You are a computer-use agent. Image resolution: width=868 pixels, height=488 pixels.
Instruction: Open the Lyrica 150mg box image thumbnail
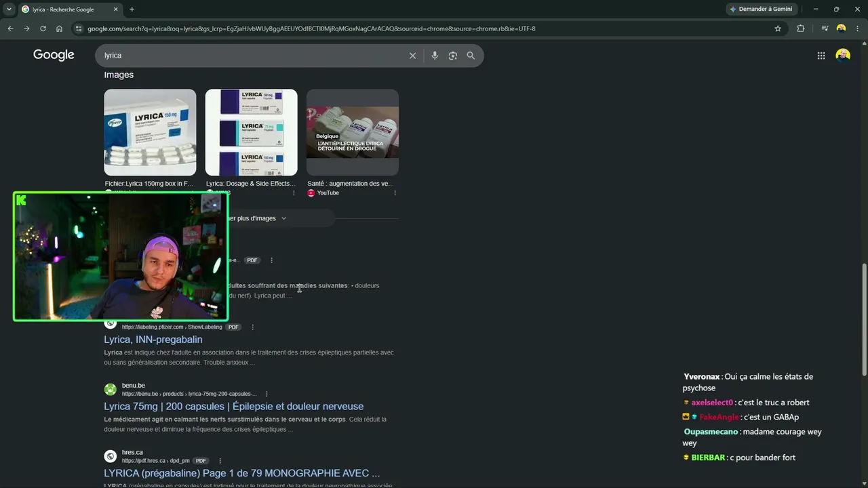(150, 132)
